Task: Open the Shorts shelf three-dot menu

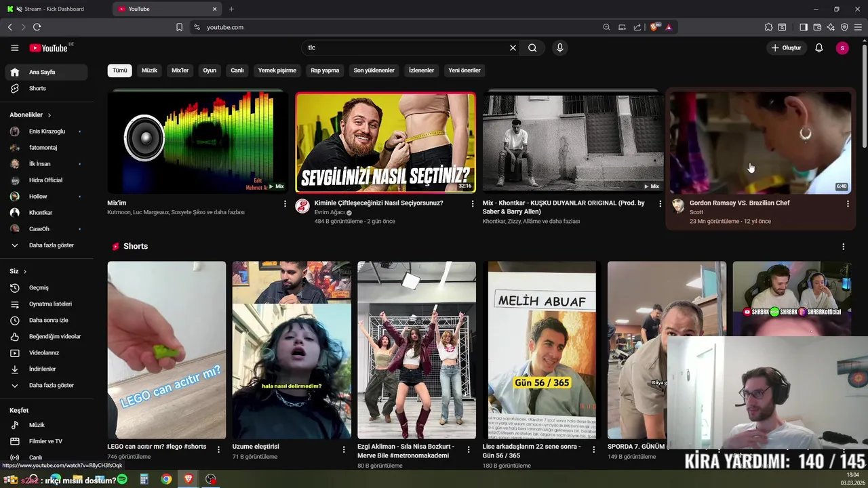Action: point(843,247)
